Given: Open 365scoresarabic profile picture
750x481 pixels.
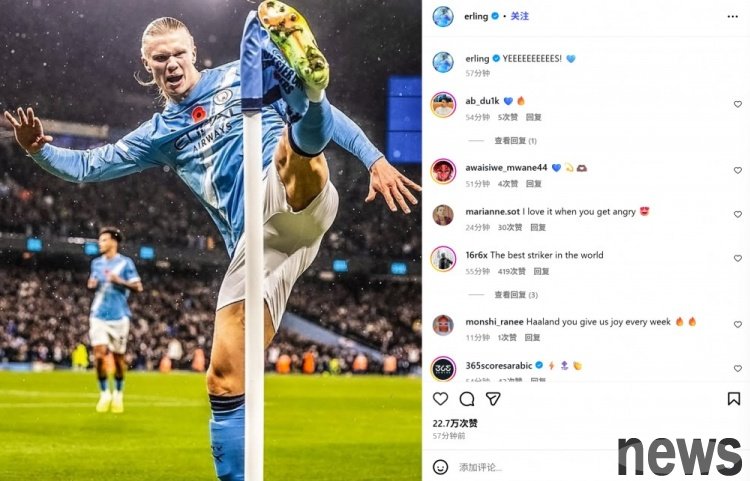Looking at the screenshot, I should (x=443, y=369).
